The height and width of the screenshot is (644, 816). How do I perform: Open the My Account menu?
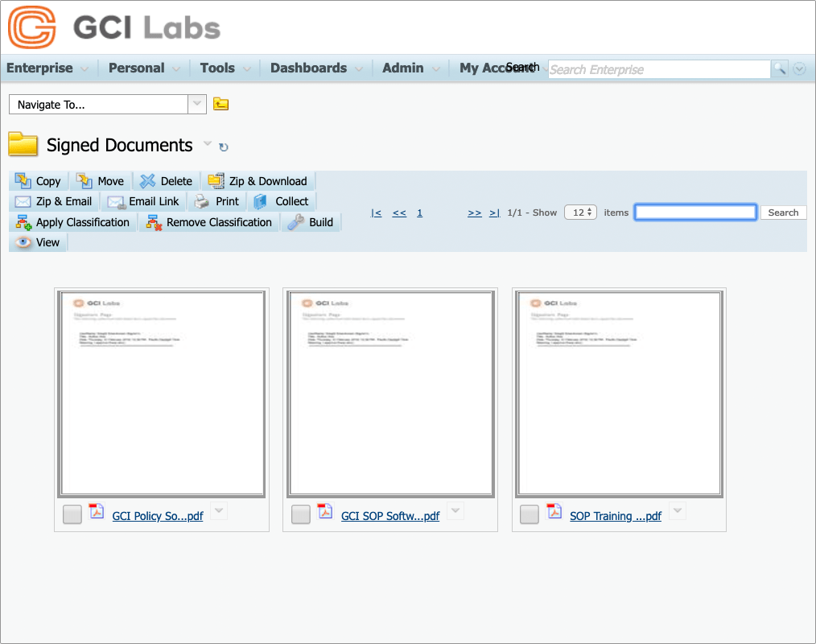[499, 68]
